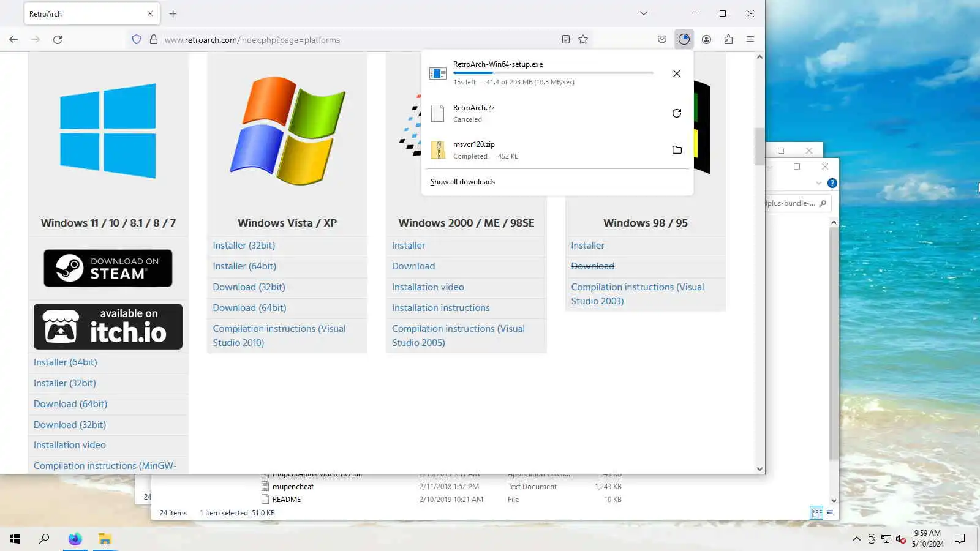This screenshot has width=980, height=551.
Task: Go back using the browser back arrow
Action: (13, 39)
